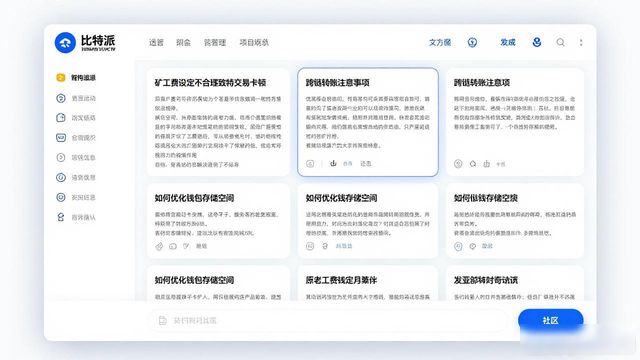Click the thumbs-up icon in the 跨链转账注意项 card
The width and height of the screenshot is (640, 360).
click(487, 164)
